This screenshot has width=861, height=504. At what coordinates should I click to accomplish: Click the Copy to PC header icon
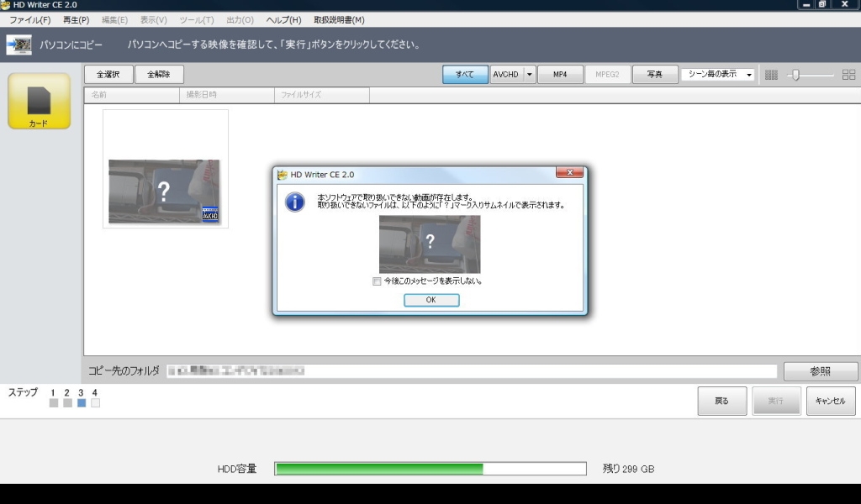click(x=18, y=45)
